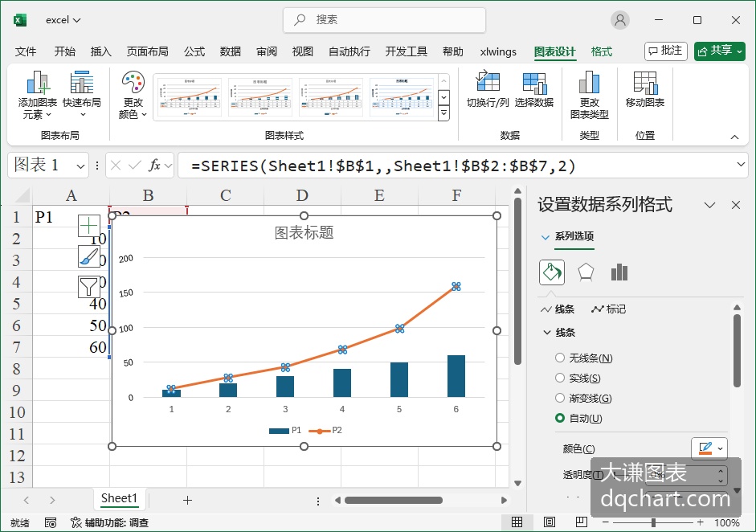756x532 pixels.
Task: Open the Quick Layout (快速布局) icon
Action: pos(82,83)
